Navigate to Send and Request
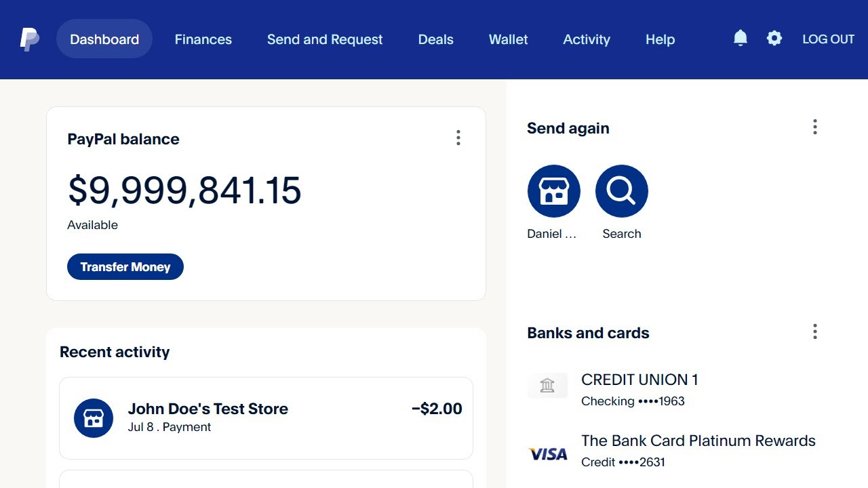This screenshot has height=488, width=868. click(x=324, y=39)
